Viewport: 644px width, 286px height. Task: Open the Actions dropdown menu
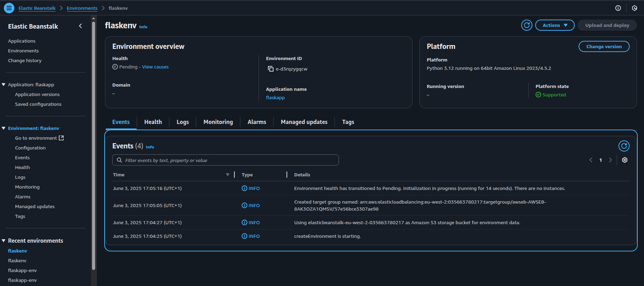click(555, 25)
